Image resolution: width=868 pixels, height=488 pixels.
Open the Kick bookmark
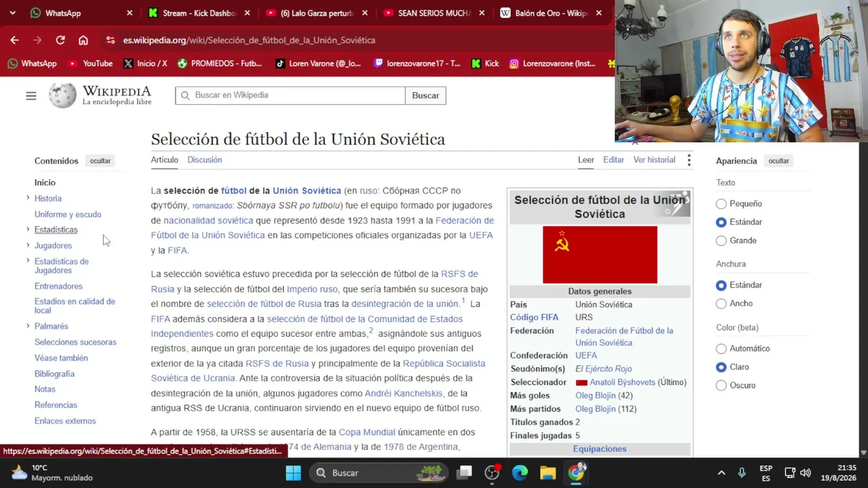pyautogui.click(x=485, y=64)
